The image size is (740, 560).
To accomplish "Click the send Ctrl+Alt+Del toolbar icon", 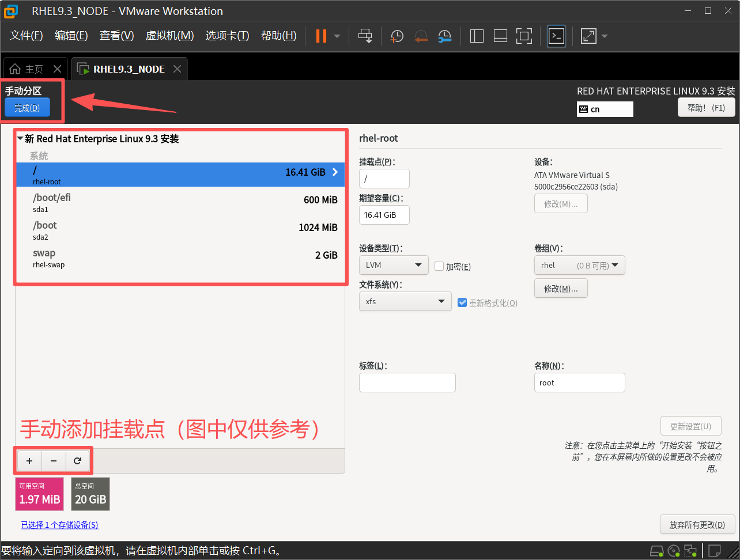I will (x=365, y=36).
